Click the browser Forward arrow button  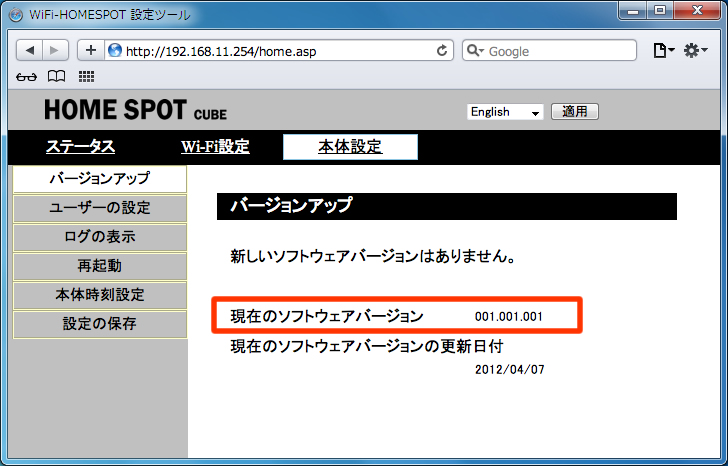coord(55,50)
